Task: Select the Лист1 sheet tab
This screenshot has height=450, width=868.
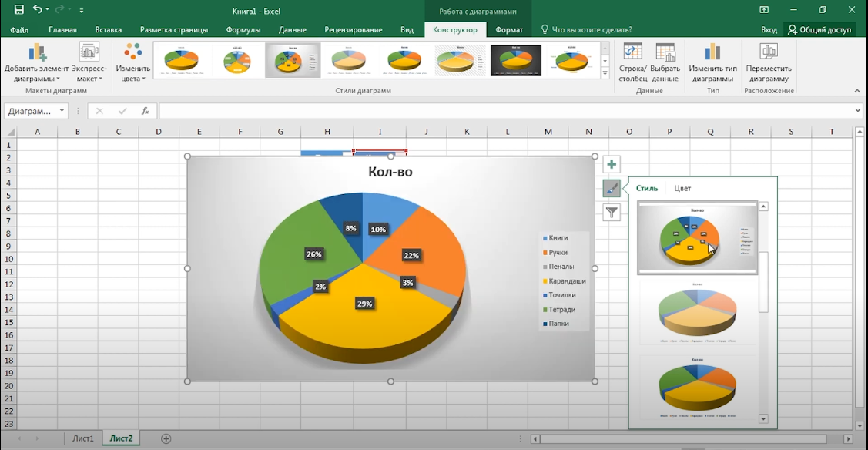Action: (83, 438)
